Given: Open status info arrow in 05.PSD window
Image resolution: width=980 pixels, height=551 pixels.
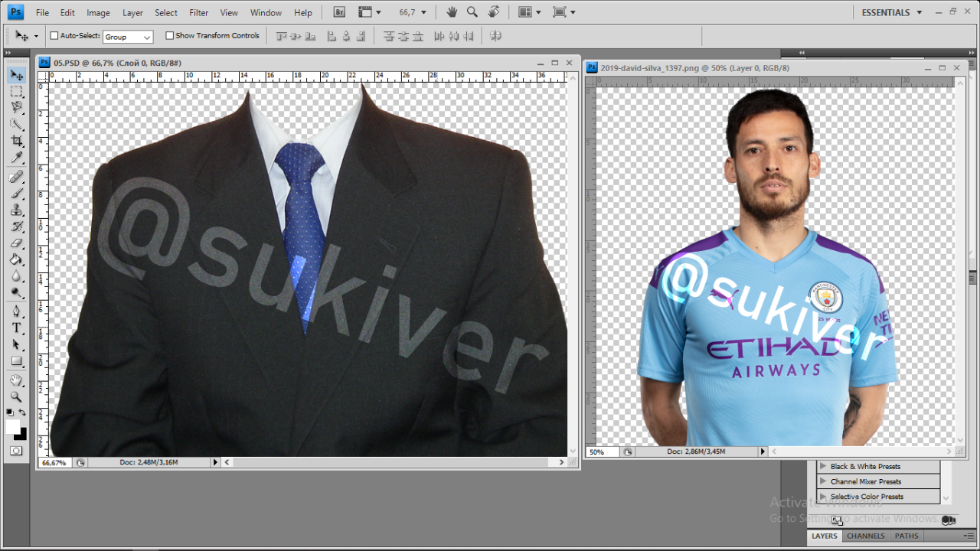Looking at the screenshot, I should coord(215,462).
